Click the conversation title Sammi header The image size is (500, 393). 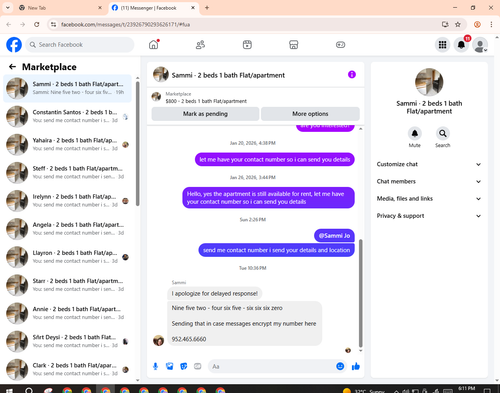pyautogui.click(x=228, y=75)
